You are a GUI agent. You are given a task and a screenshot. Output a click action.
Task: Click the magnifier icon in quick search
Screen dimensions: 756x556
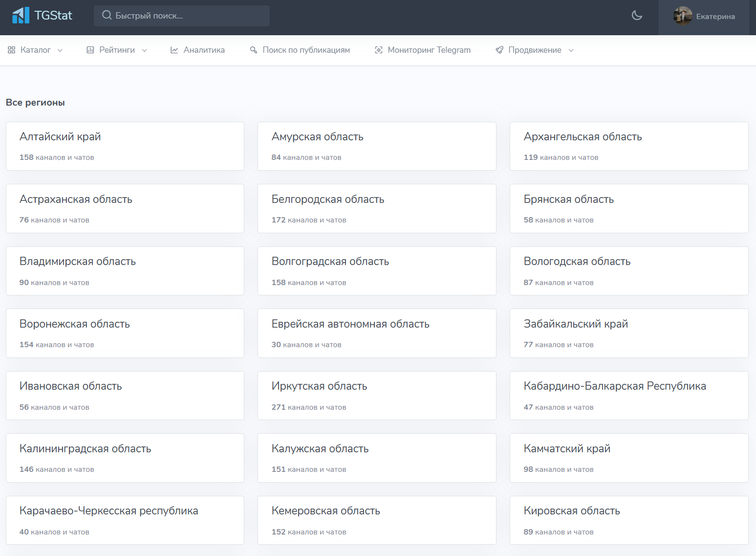click(107, 16)
